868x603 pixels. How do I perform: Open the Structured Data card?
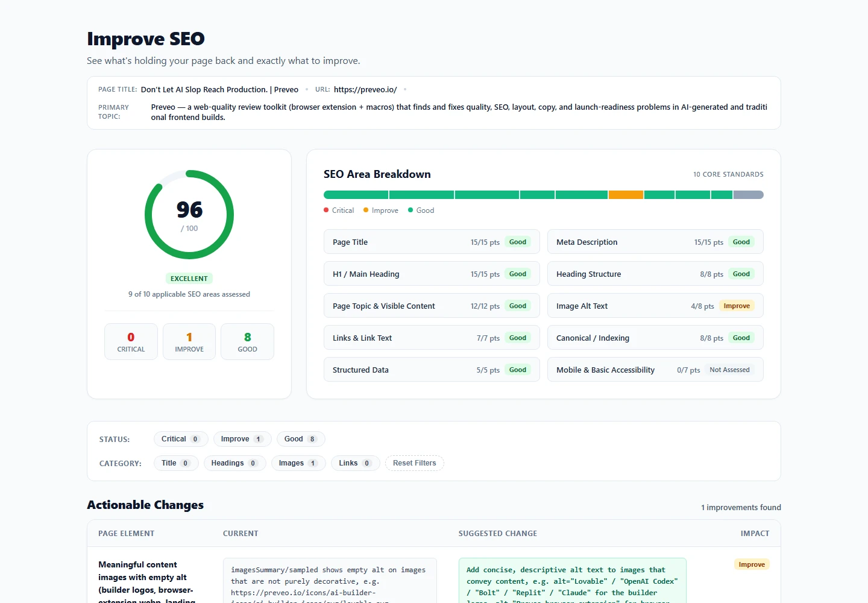tap(432, 370)
